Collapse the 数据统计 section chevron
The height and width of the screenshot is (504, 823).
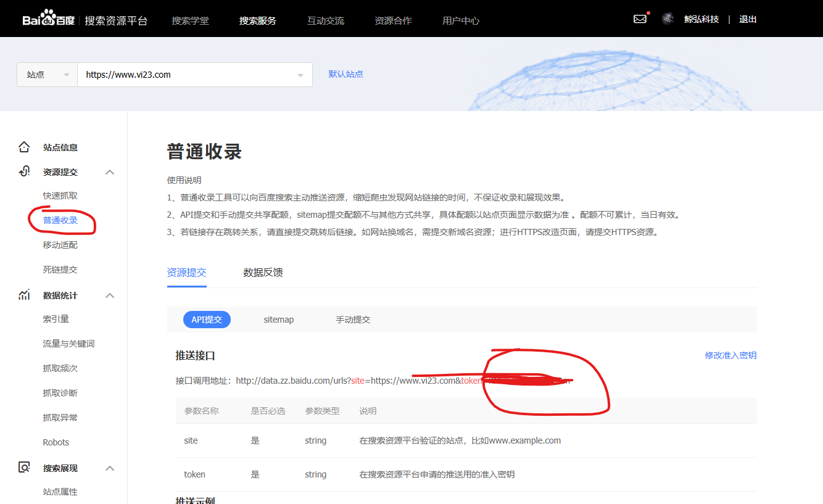pyautogui.click(x=110, y=295)
